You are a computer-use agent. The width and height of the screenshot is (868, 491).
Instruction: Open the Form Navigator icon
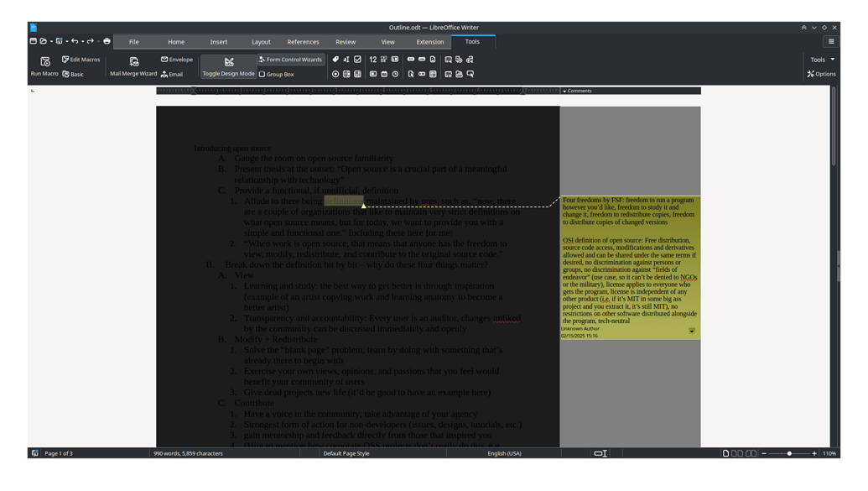coord(470,60)
